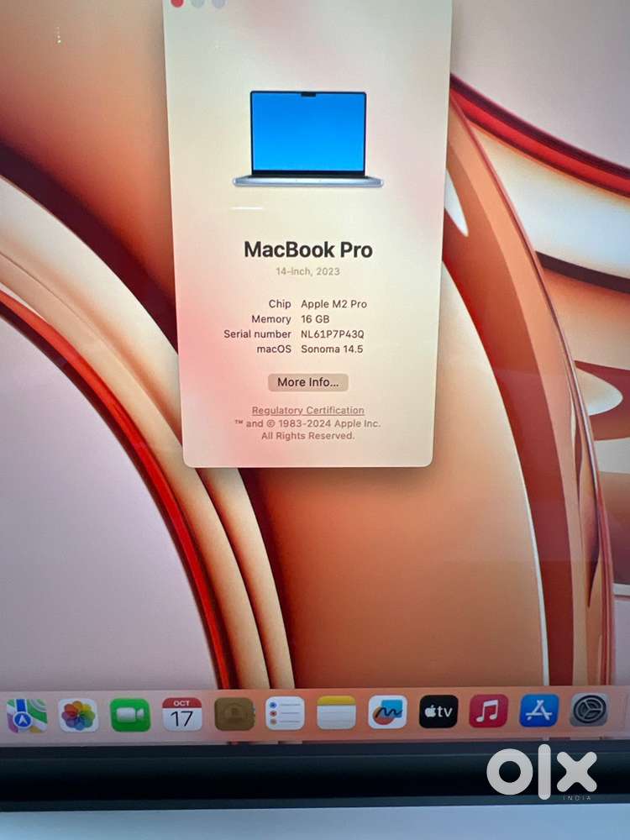Viewport: 630px width, 840px height.
Task: Launch Freeform from the dock
Action: [x=387, y=712]
